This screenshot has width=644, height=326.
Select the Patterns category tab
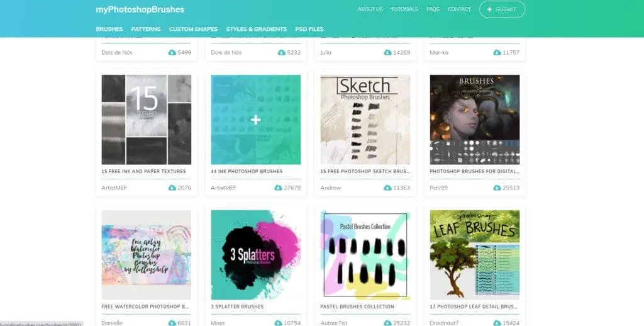146,29
